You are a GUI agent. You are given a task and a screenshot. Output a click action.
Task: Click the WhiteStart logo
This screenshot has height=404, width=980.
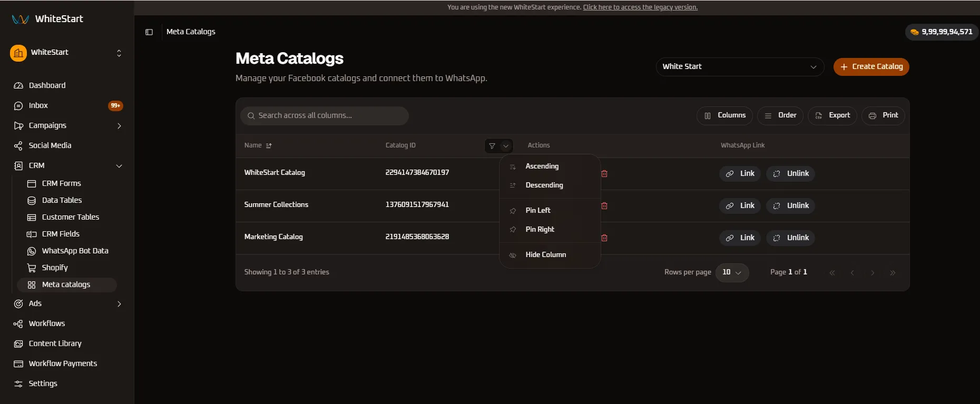tap(47, 19)
